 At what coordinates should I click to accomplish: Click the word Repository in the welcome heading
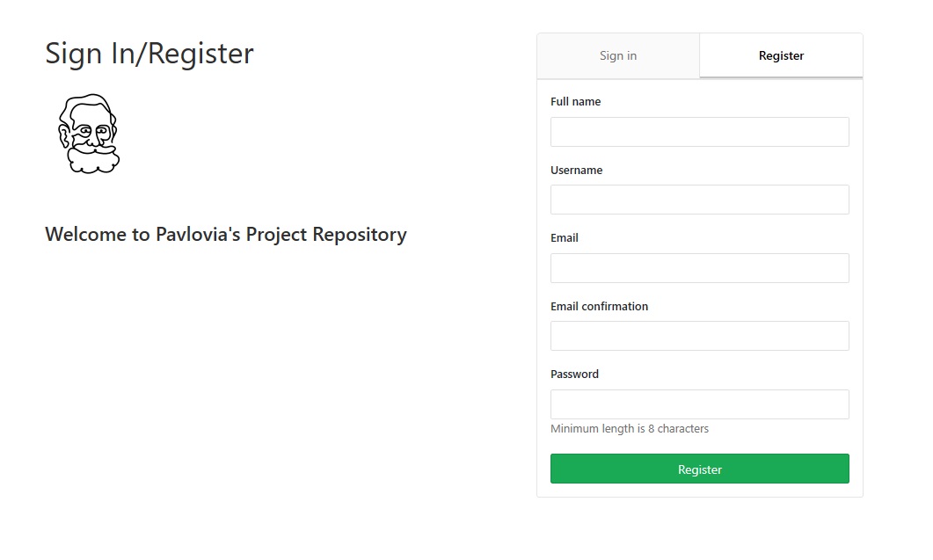360,235
